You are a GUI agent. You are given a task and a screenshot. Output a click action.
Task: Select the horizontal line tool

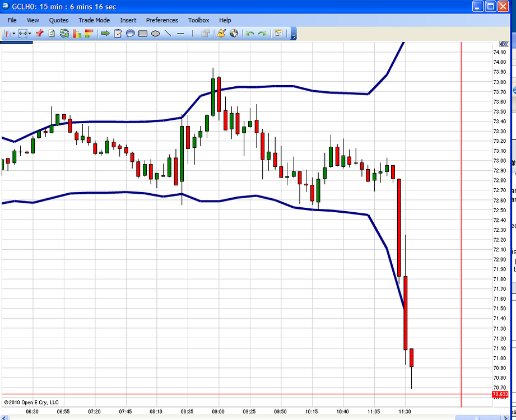pyautogui.click(x=180, y=34)
